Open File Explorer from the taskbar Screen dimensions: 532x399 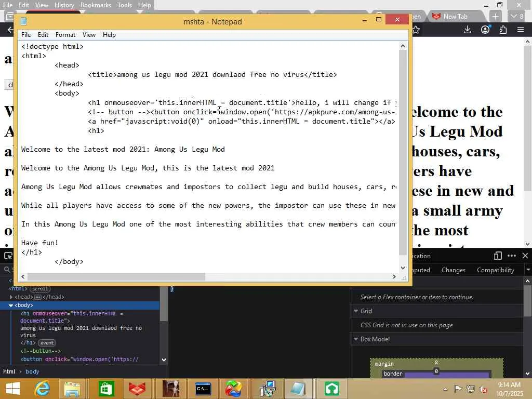click(x=72, y=389)
